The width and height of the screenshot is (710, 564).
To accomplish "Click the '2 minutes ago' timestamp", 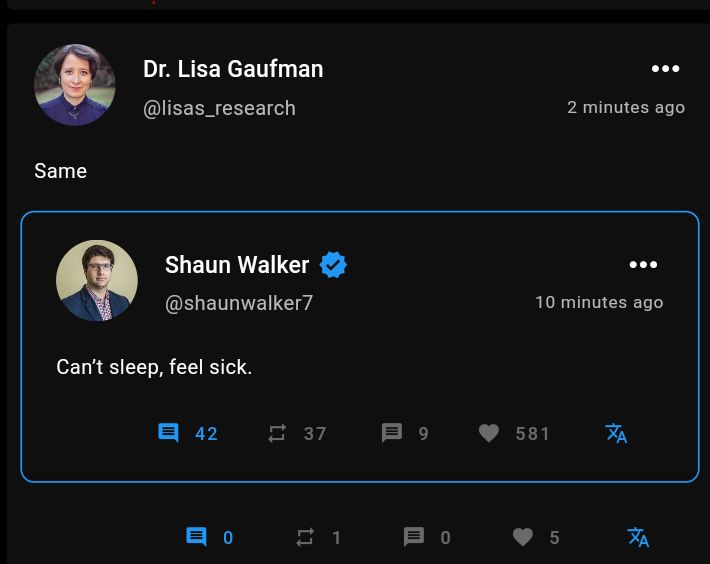I will coord(626,107).
